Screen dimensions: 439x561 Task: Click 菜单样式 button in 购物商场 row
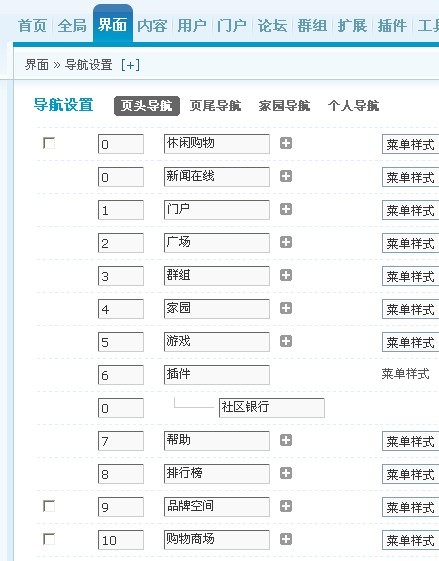pyautogui.click(x=410, y=540)
